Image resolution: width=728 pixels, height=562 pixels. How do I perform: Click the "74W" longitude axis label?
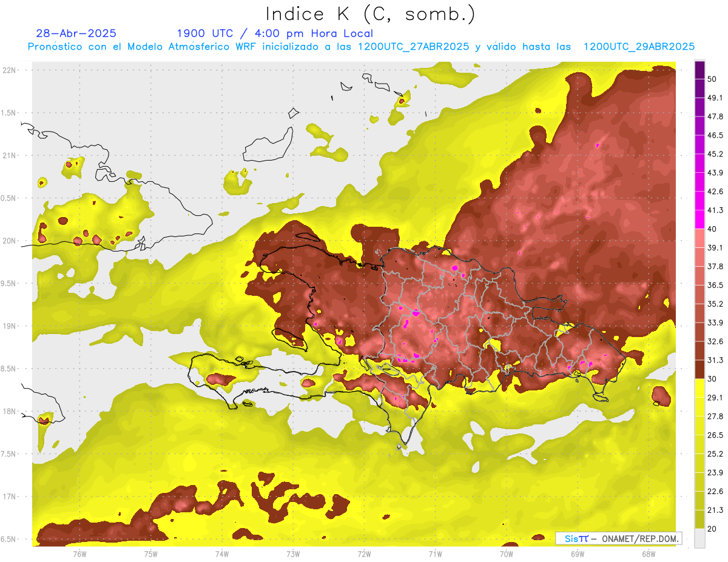click(222, 554)
